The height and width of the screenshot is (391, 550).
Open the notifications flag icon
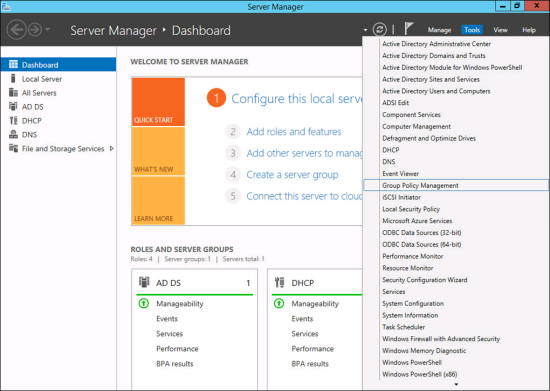tap(408, 29)
